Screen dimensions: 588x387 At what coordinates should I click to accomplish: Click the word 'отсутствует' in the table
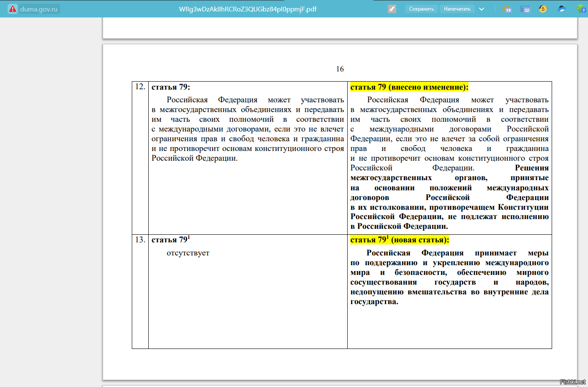pyautogui.click(x=188, y=253)
